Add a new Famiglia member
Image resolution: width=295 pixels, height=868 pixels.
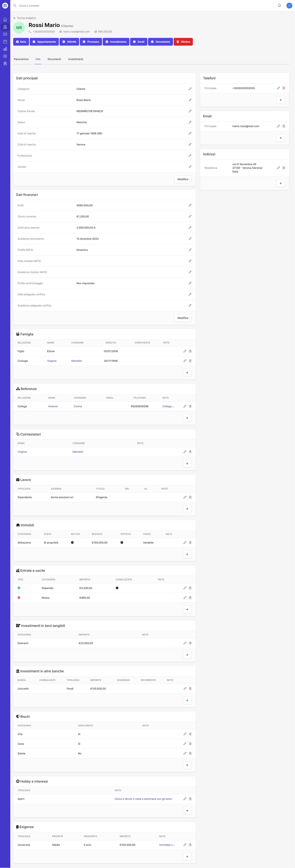point(187,373)
